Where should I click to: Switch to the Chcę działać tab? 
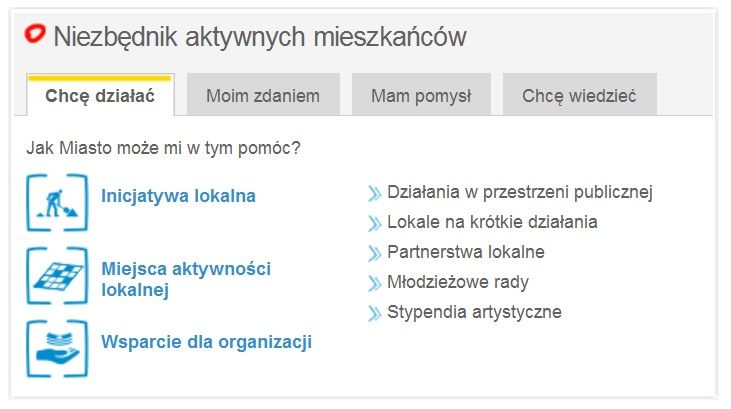point(100,96)
